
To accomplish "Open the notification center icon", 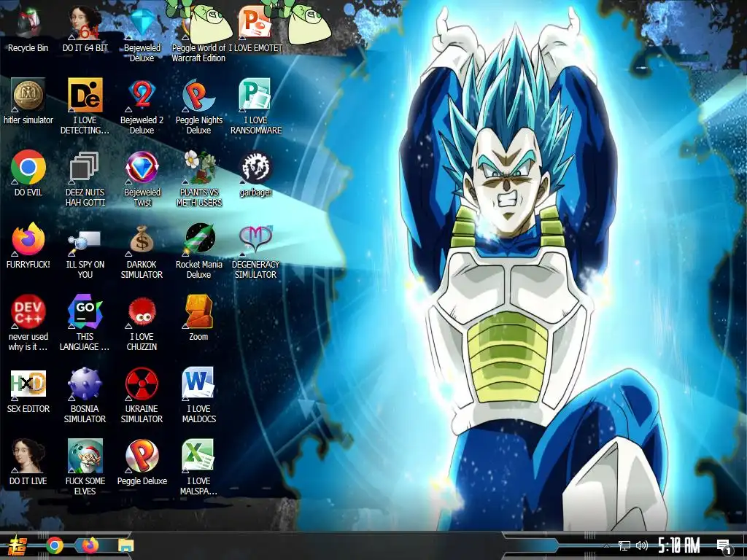I will (724, 546).
